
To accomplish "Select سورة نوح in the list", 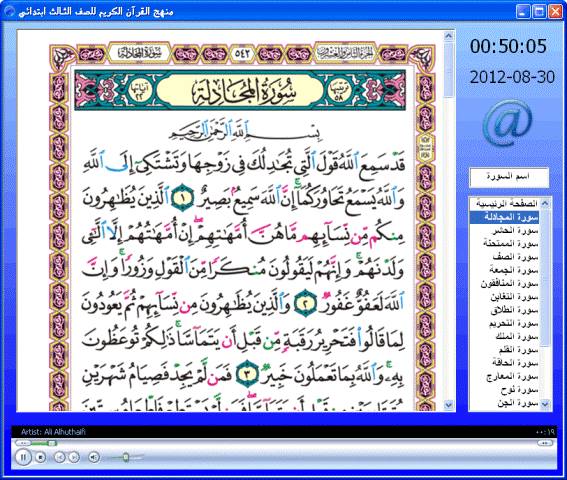I will pos(504,390).
